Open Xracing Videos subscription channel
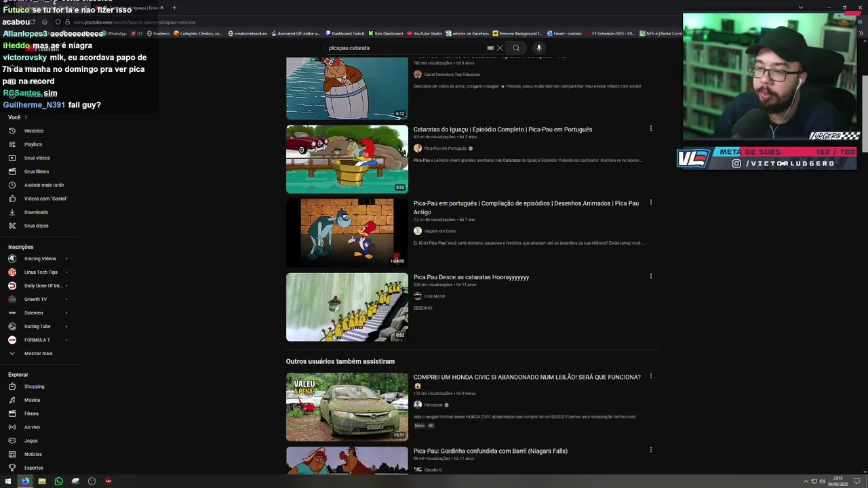The width and height of the screenshot is (868, 488). [39, 258]
